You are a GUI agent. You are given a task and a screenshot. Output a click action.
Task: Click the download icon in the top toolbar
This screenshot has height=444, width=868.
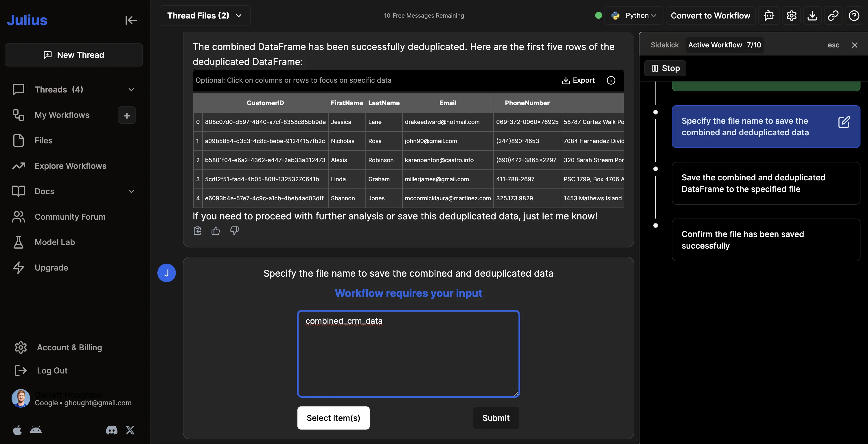(812, 16)
